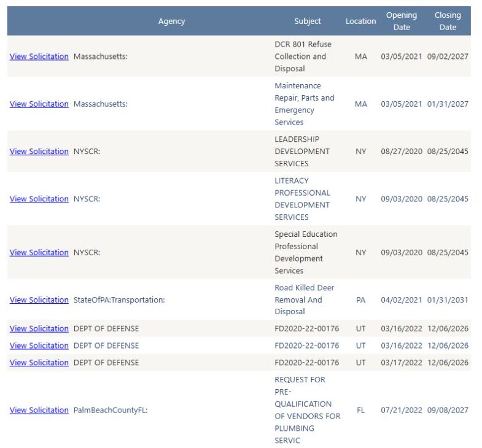Click opening date 04/02/2021
Viewport: 482px width, 448px height.
pos(402,300)
